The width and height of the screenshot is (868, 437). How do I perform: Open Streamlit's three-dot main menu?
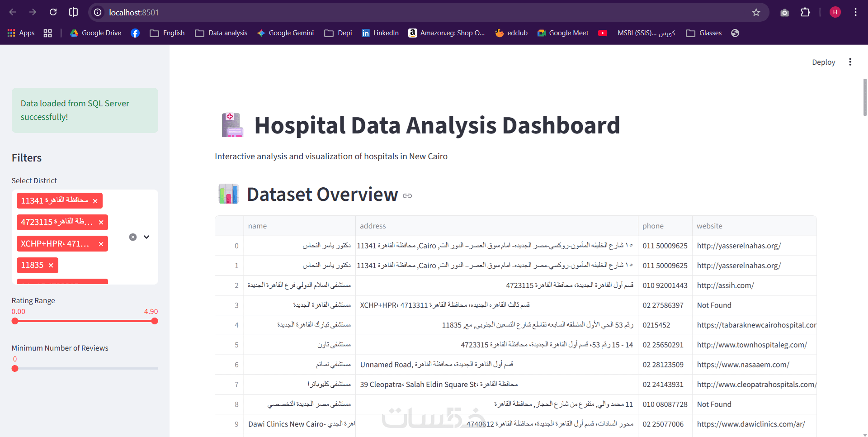850,62
